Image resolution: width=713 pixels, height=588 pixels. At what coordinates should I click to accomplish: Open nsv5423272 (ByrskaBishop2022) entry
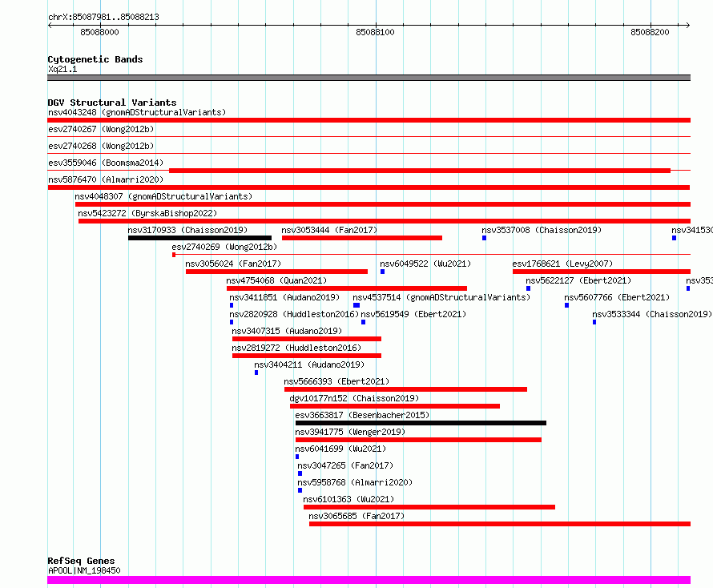coord(147,213)
